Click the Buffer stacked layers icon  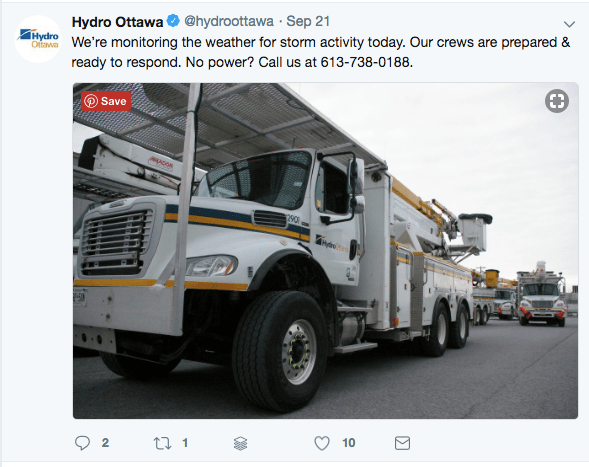point(240,443)
